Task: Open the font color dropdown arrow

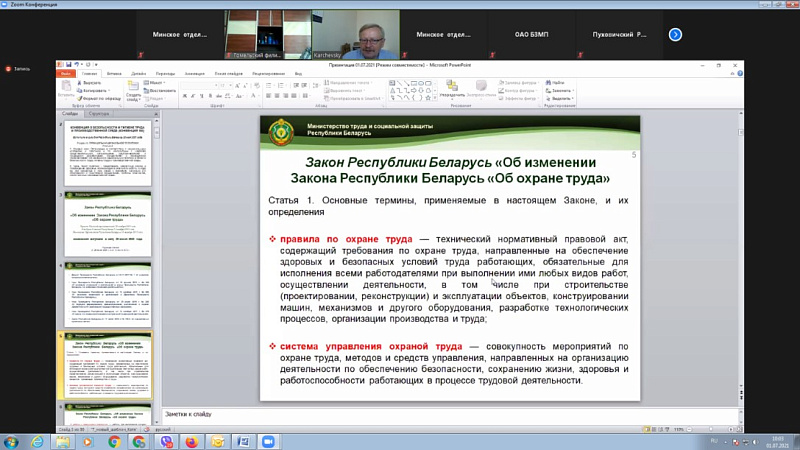Action: [x=258, y=95]
